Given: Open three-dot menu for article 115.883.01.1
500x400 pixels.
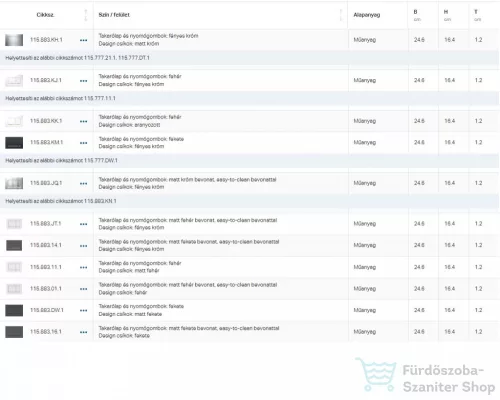Looking at the screenshot, I should (x=83, y=289).
